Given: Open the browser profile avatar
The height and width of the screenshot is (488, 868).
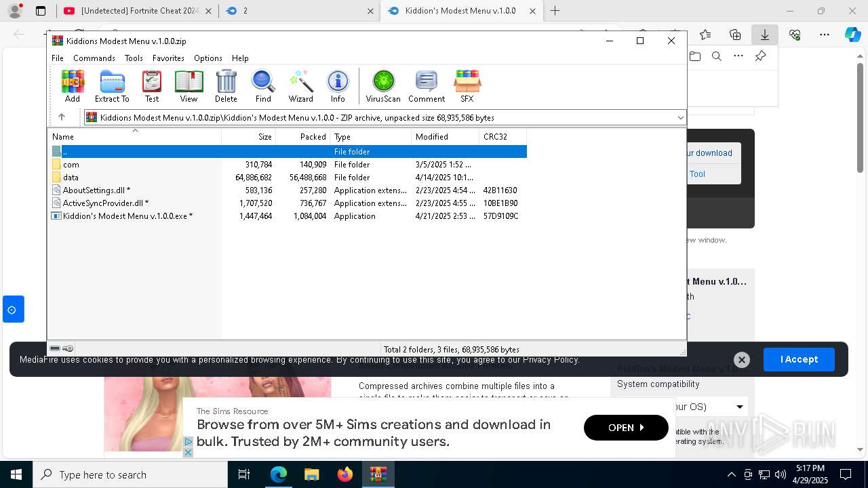Looking at the screenshot, I should pyautogui.click(x=14, y=11).
